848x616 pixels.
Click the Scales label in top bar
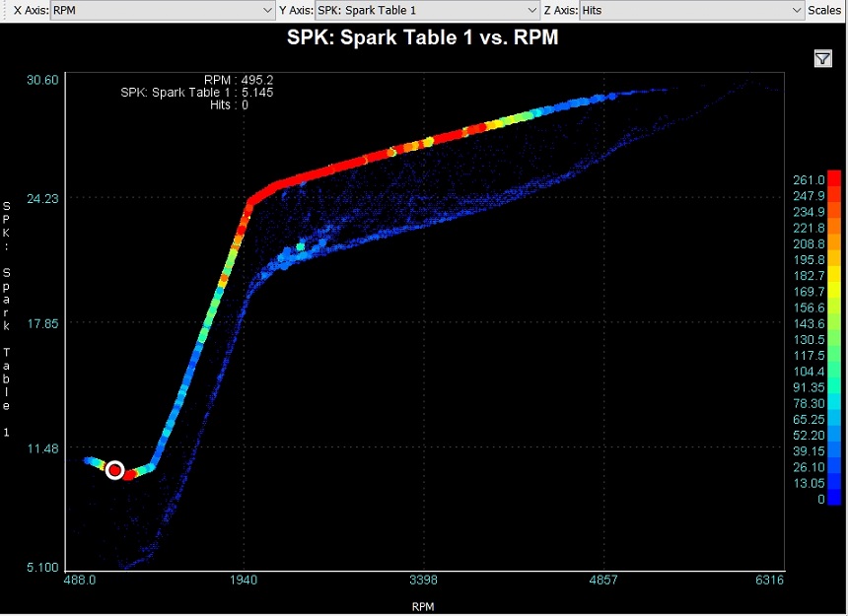click(x=825, y=10)
